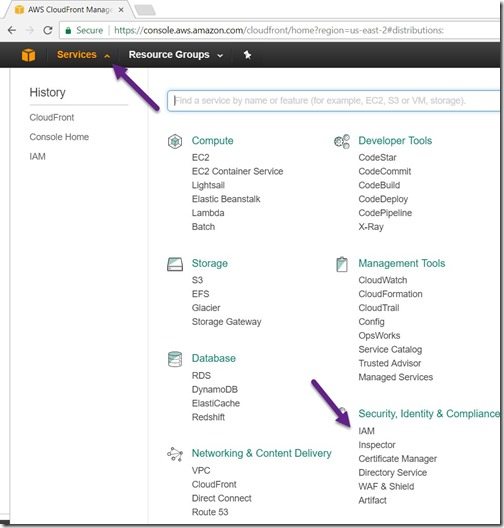The height and width of the screenshot is (528, 504).
Task: Open IAM under Security, Identity & Compliance
Action: [366, 431]
